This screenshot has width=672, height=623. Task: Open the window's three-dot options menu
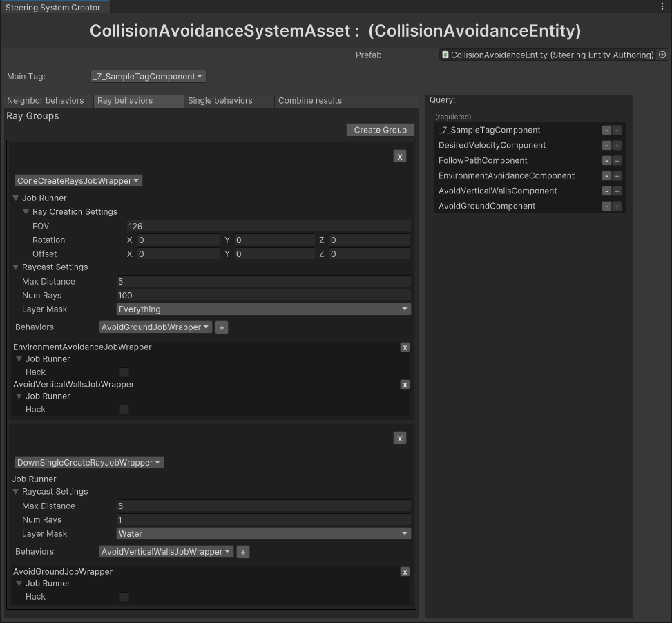coord(662,7)
